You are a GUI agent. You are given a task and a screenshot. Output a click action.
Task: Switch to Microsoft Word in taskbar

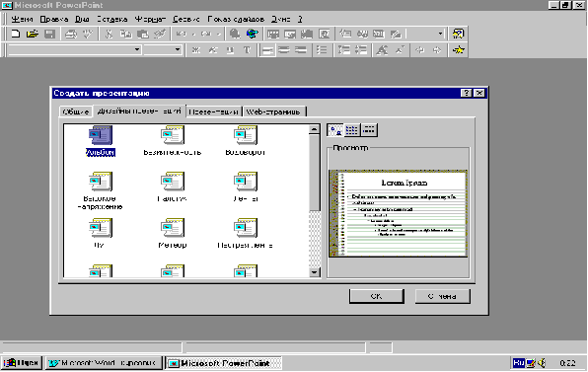pos(104,363)
